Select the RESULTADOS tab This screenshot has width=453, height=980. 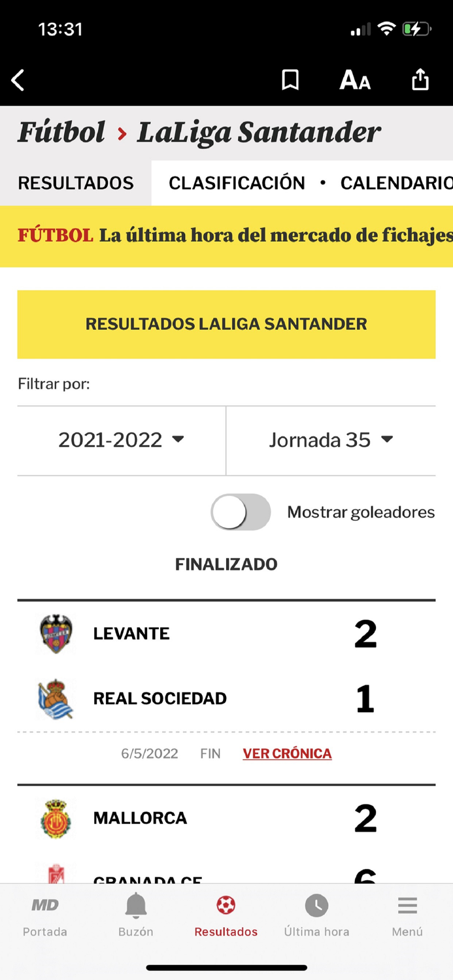click(75, 183)
